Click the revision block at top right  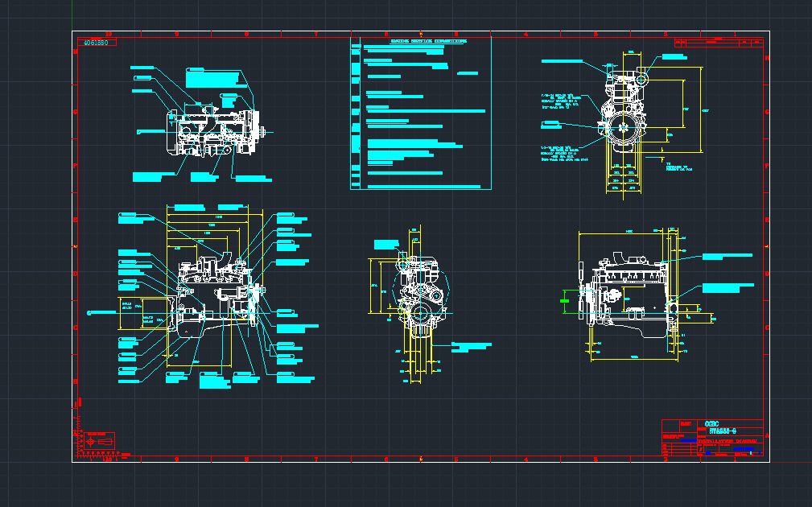[x=719, y=43]
